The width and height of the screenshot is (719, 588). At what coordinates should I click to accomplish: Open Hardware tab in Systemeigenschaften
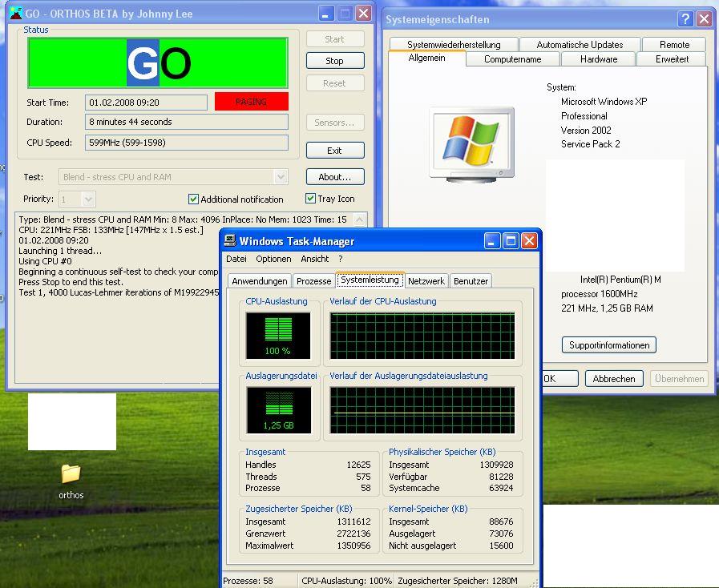pyautogui.click(x=599, y=59)
